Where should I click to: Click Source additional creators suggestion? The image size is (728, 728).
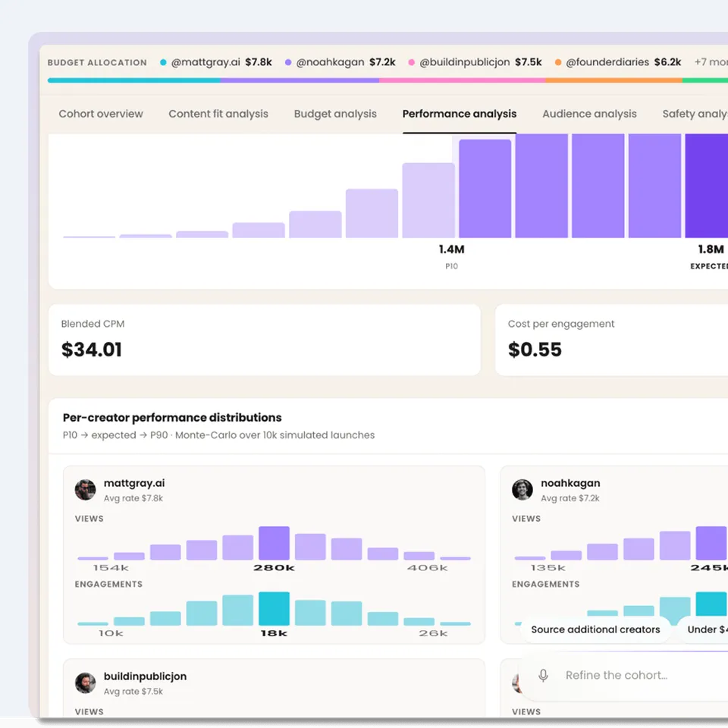tap(595, 629)
